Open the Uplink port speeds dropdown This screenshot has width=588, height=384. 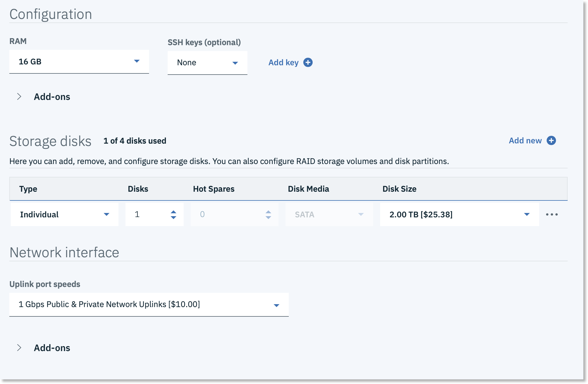click(x=149, y=304)
